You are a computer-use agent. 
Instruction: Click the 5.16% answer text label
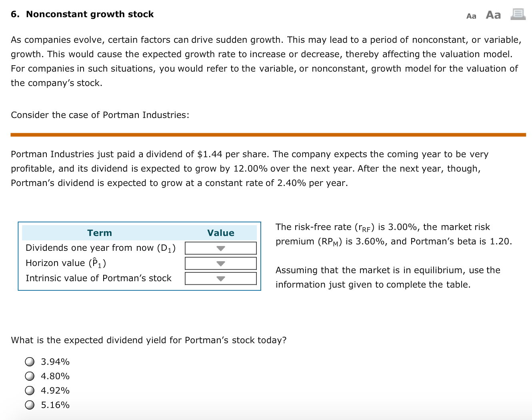click(55, 405)
